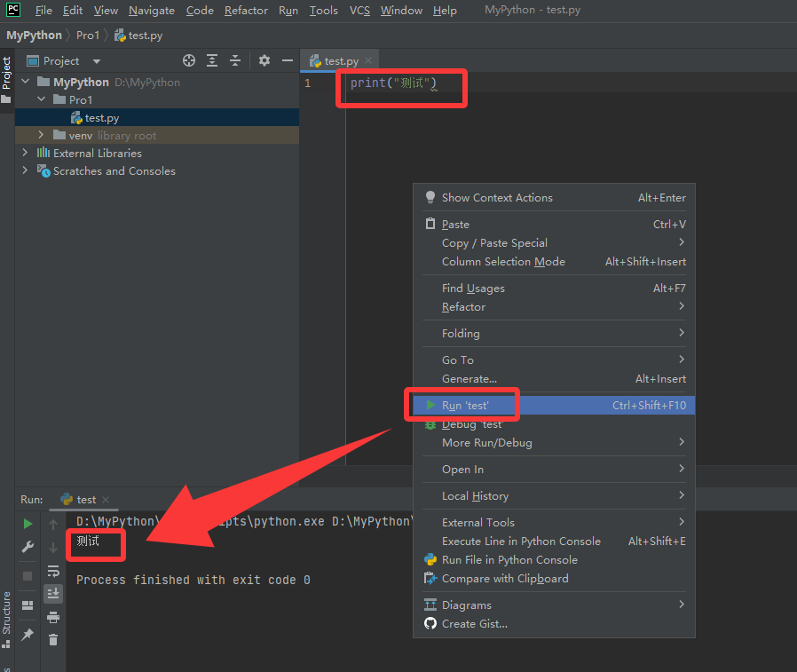
Task: Click the Stop square icon in Run panel
Action: coord(28,576)
